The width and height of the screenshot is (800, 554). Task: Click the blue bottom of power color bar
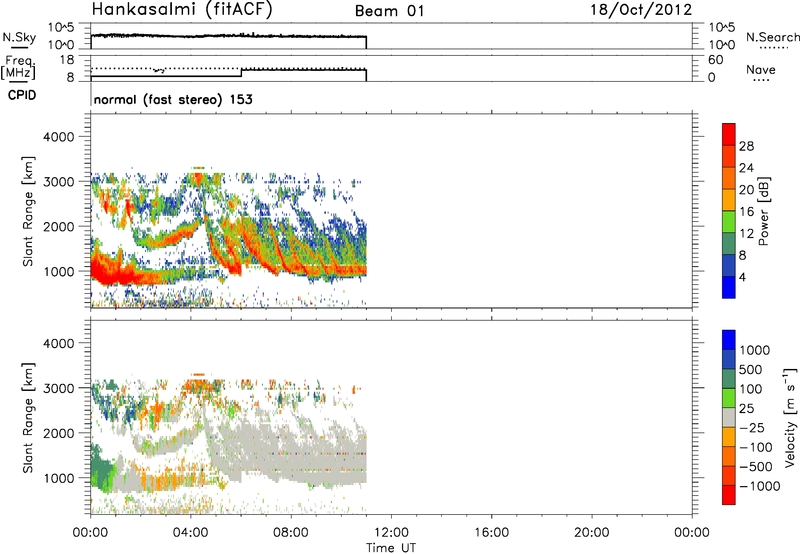[729, 287]
